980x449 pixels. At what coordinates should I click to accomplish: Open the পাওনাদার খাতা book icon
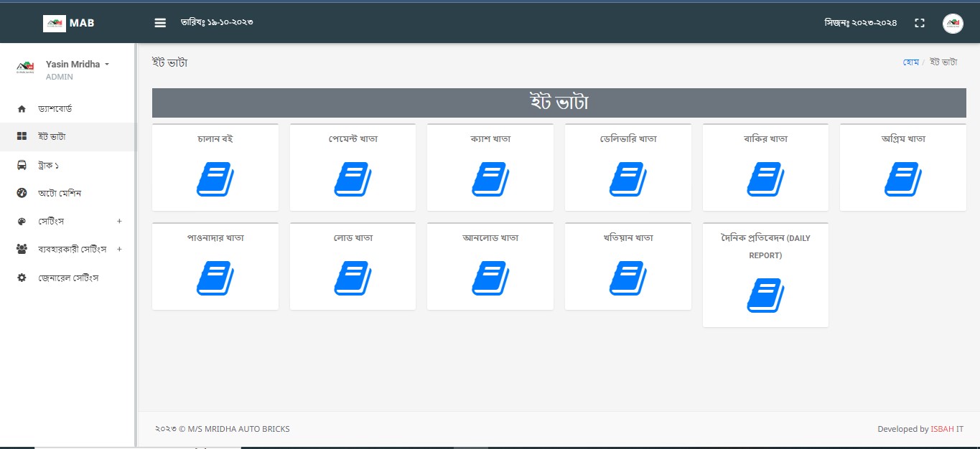click(x=215, y=278)
